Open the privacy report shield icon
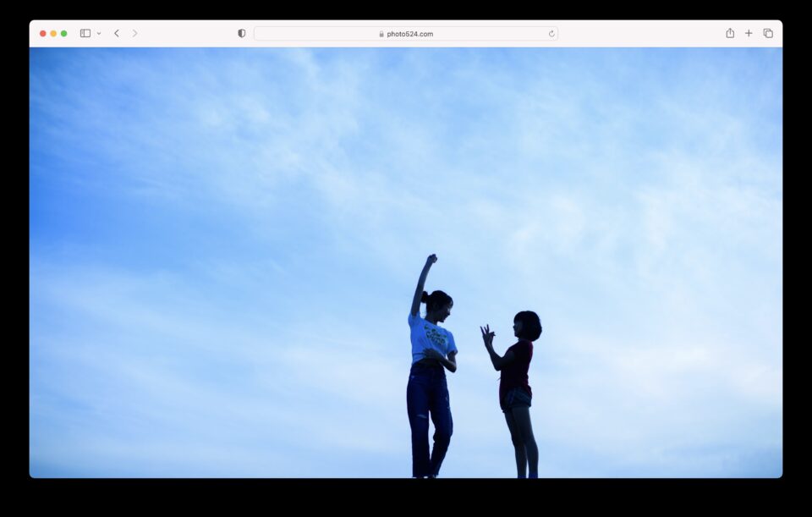 coord(241,33)
